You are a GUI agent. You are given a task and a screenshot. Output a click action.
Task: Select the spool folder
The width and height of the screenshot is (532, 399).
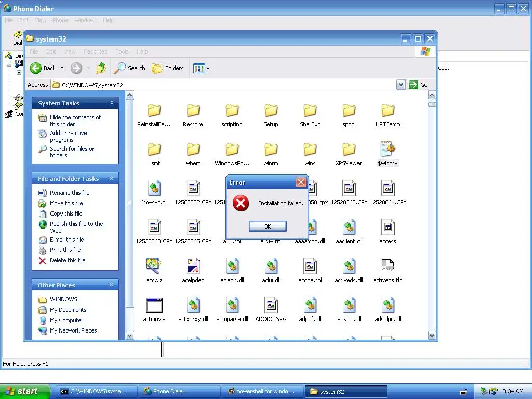(349, 115)
